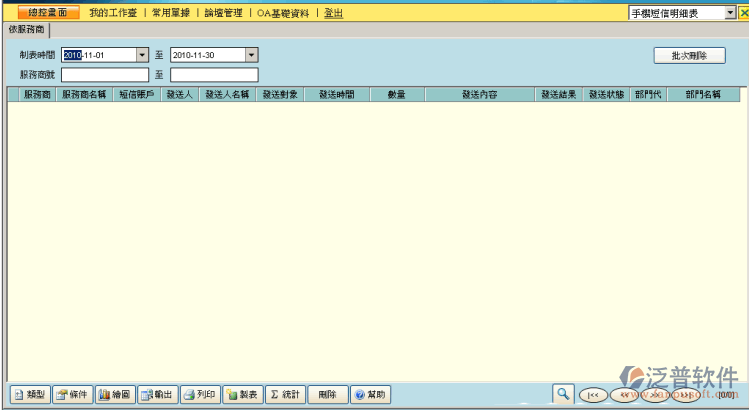Select the 依服務商 tab
The image size is (749, 410).
(28, 30)
